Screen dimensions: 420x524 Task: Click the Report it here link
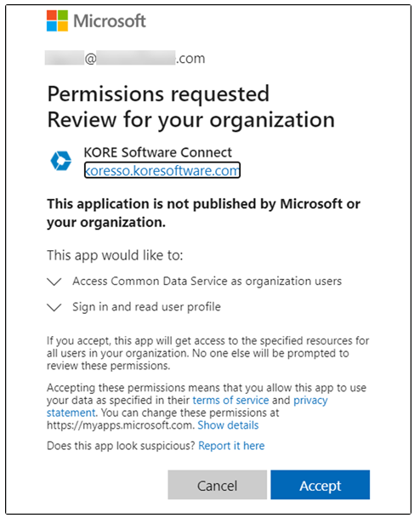pyautogui.click(x=231, y=446)
